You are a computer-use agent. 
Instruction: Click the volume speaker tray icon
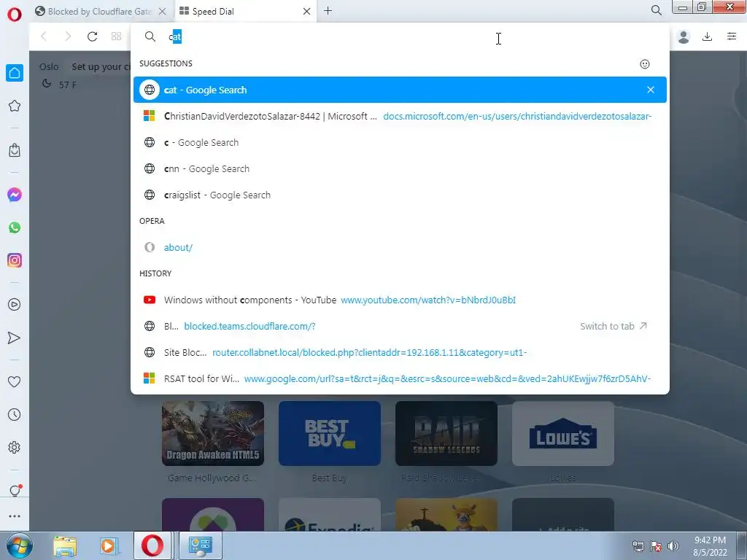(673, 546)
